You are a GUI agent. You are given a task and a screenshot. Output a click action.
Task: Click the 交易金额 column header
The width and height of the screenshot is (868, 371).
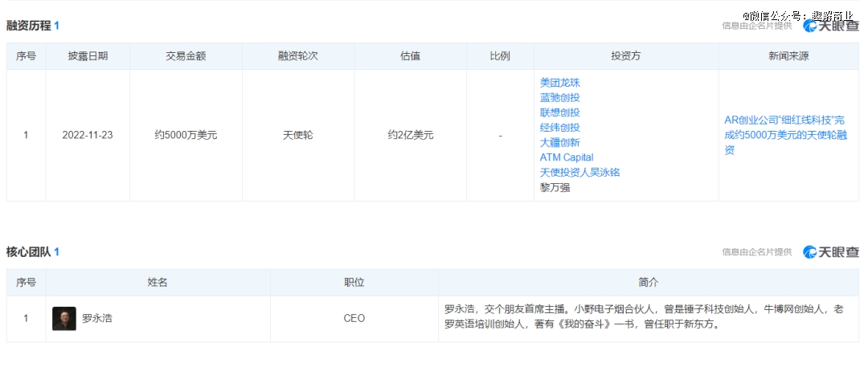point(186,56)
